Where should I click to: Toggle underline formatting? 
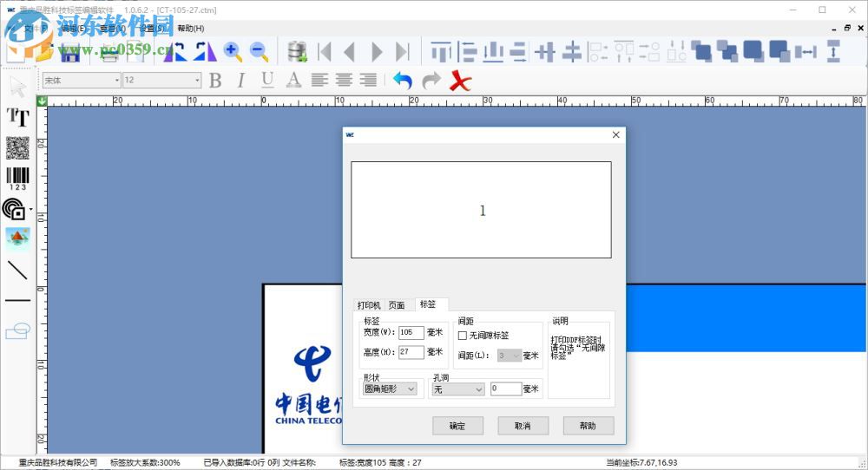(x=267, y=80)
